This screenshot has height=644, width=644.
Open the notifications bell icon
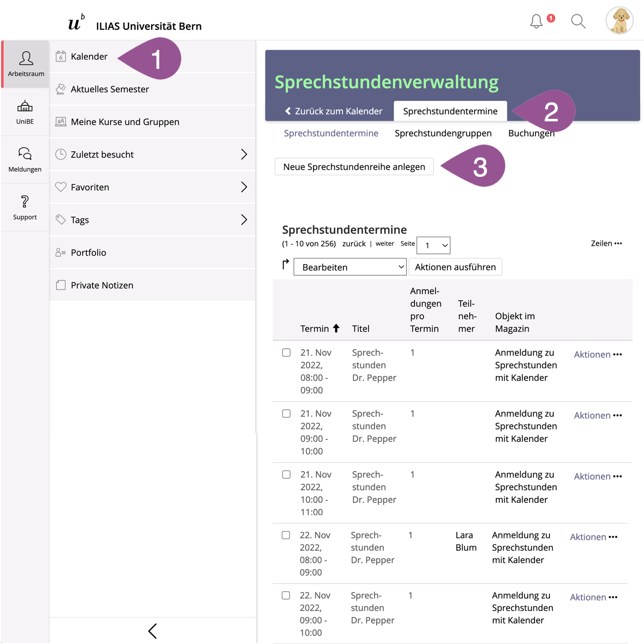pos(537,21)
